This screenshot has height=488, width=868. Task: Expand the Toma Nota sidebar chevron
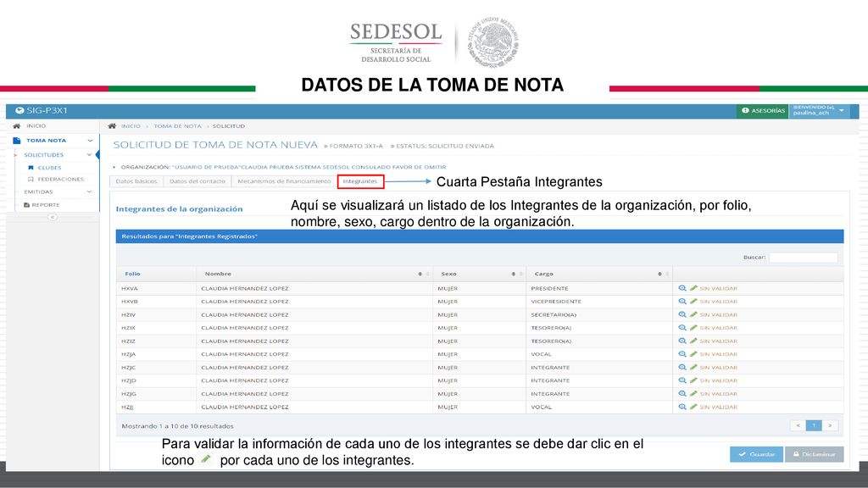(90, 141)
